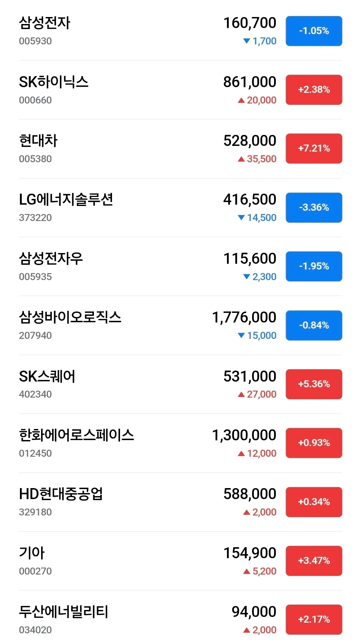Select 삼성바이오로직스 stock name
This screenshot has width=361, height=644.
pyautogui.click(x=70, y=317)
